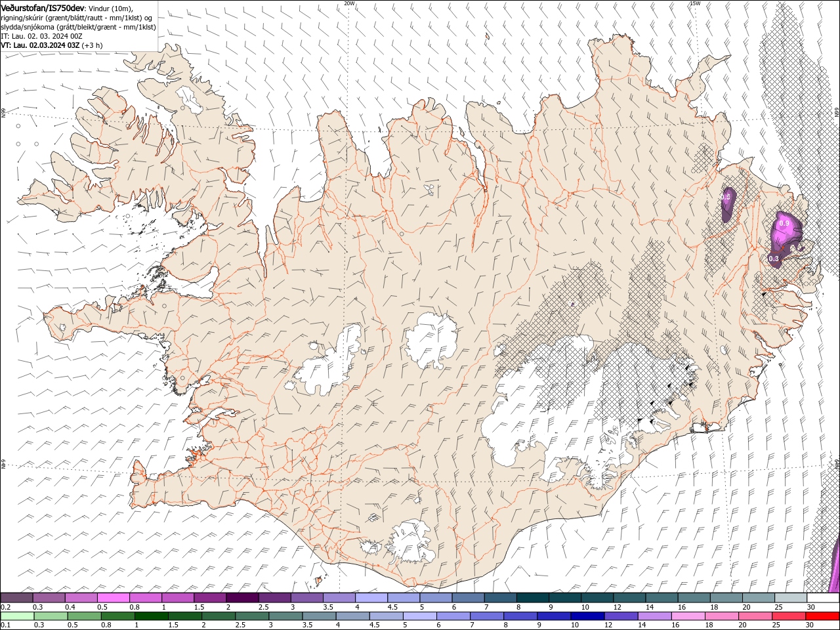840x630 pixels.
Task: Pick the dark purple 2 mm snow swatch
Action: [243, 598]
